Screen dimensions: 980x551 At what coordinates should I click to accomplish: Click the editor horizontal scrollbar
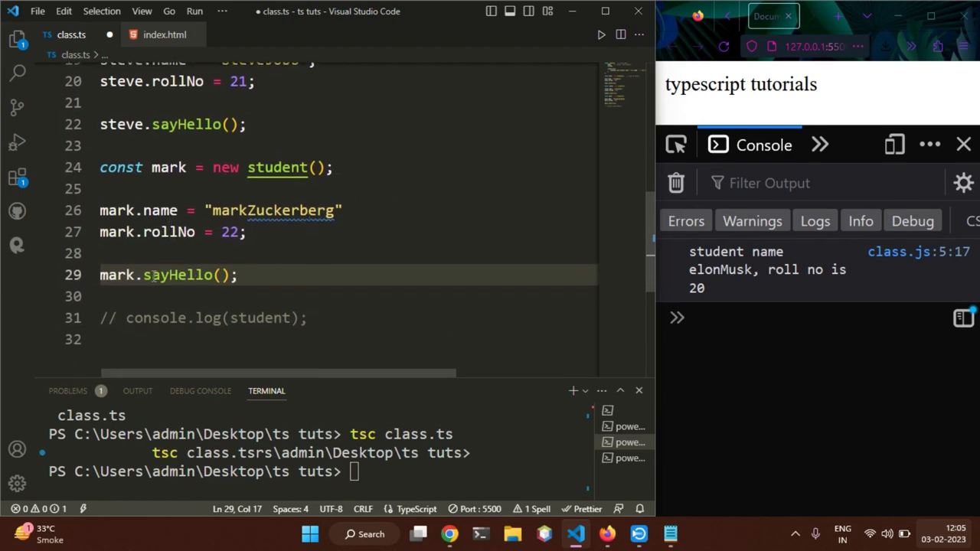coord(279,373)
